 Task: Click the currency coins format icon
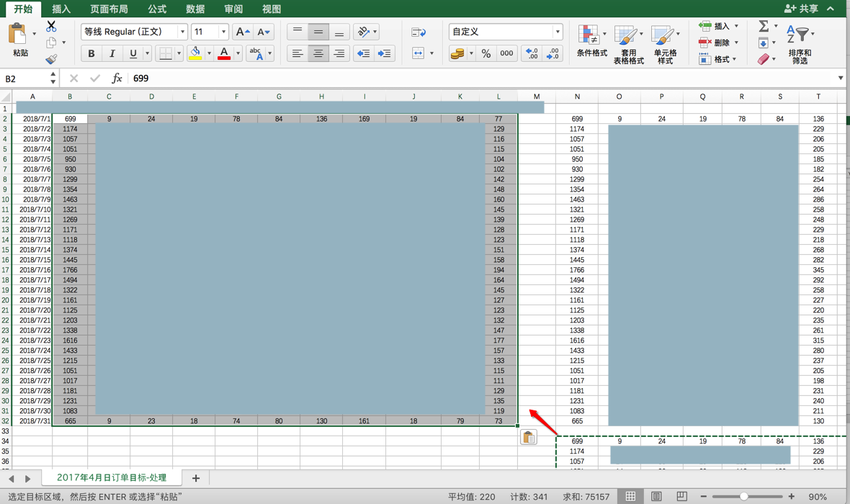click(x=457, y=53)
